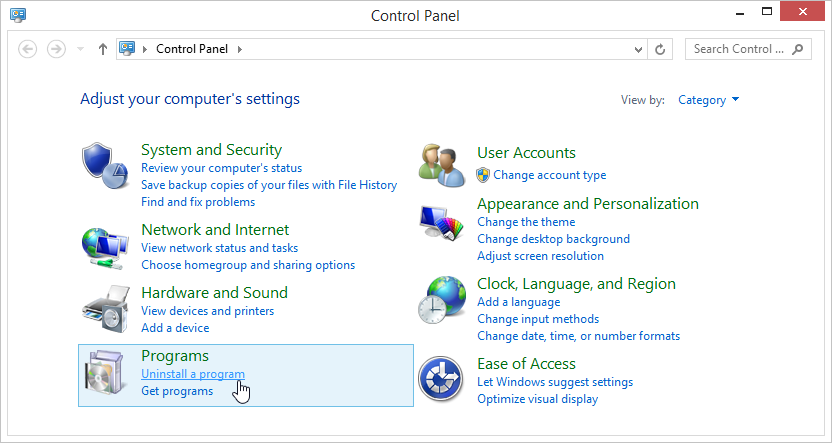This screenshot has height=443, width=832.
Task: Click Change desktop background
Action: click(x=553, y=239)
